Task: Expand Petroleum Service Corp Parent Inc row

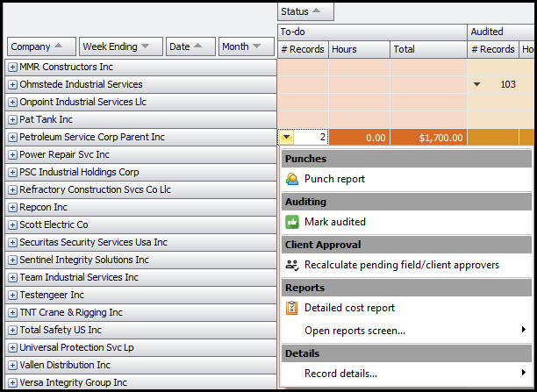Action: point(12,138)
